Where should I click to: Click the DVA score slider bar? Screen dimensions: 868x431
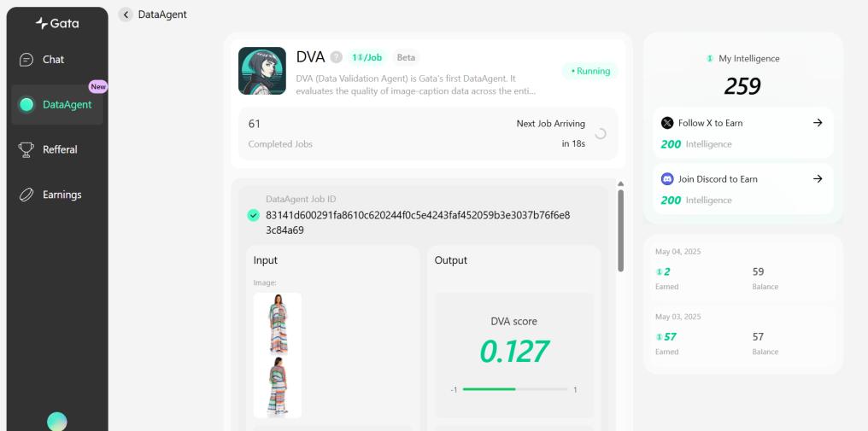pyautogui.click(x=515, y=389)
